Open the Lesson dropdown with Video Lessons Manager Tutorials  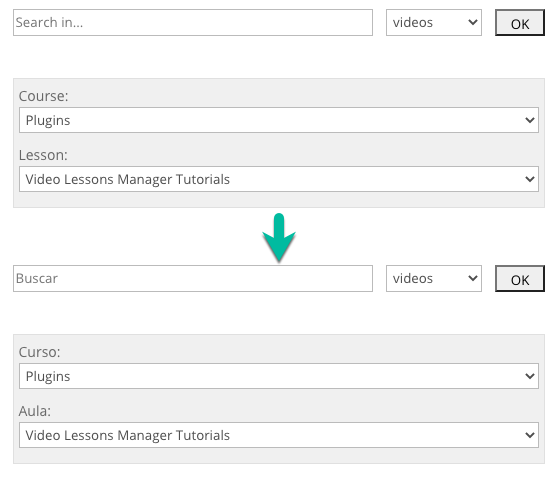tap(279, 179)
